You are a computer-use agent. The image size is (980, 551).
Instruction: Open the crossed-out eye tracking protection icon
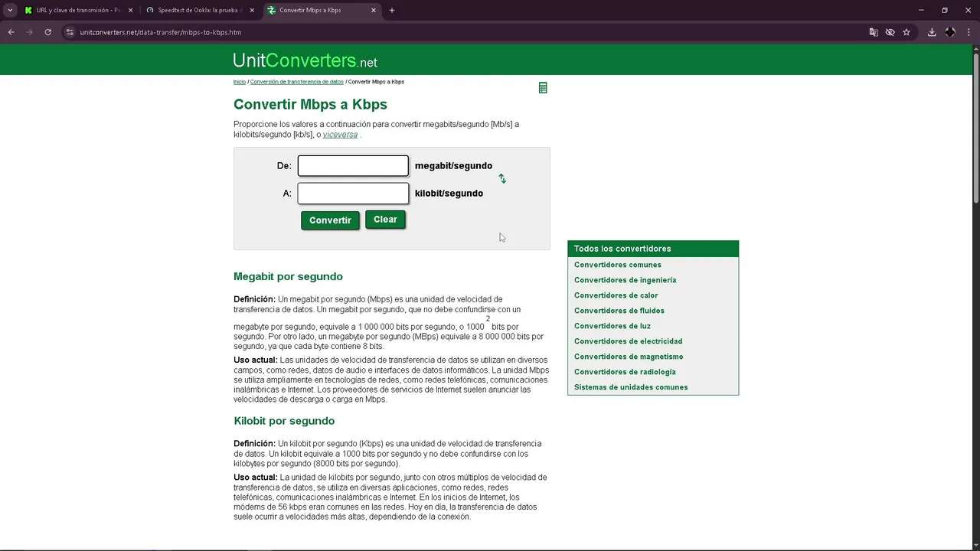point(890,32)
